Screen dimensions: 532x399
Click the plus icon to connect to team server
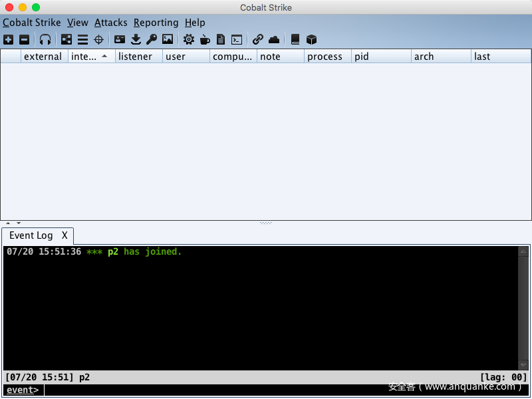[x=8, y=39]
